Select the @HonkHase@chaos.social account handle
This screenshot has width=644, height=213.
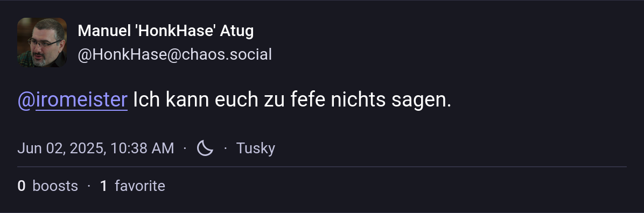(174, 54)
